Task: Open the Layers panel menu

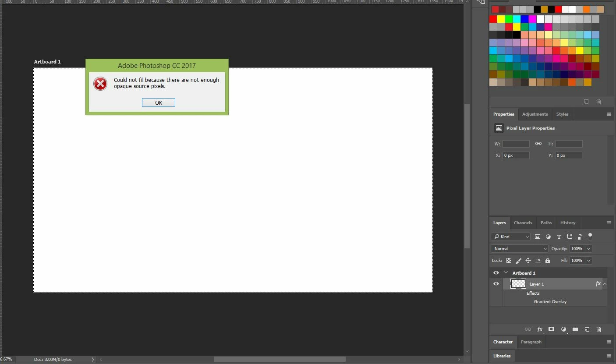Action: coord(609,223)
